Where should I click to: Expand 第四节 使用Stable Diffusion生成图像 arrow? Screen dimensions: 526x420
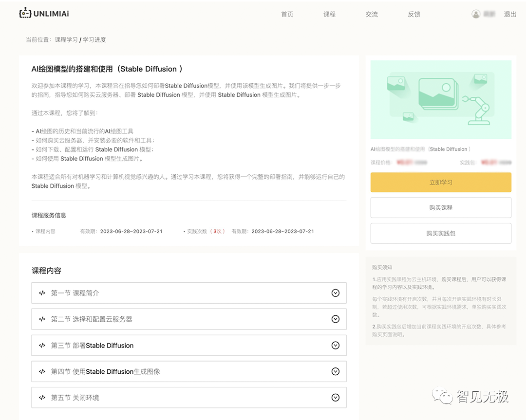pyautogui.click(x=335, y=372)
